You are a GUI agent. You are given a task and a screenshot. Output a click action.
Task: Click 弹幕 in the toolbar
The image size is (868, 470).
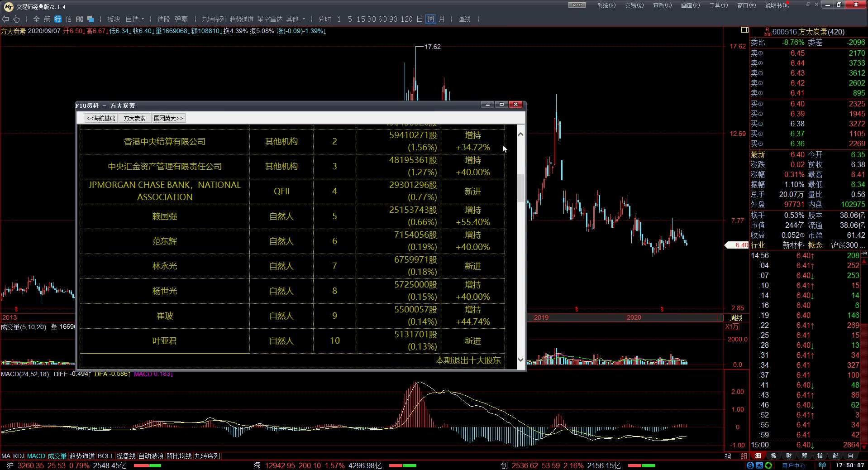pyautogui.click(x=181, y=19)
